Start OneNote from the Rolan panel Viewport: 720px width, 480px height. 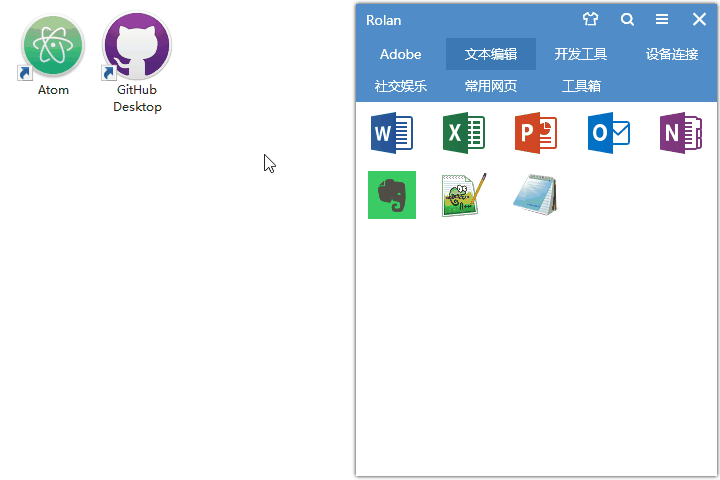681,133
